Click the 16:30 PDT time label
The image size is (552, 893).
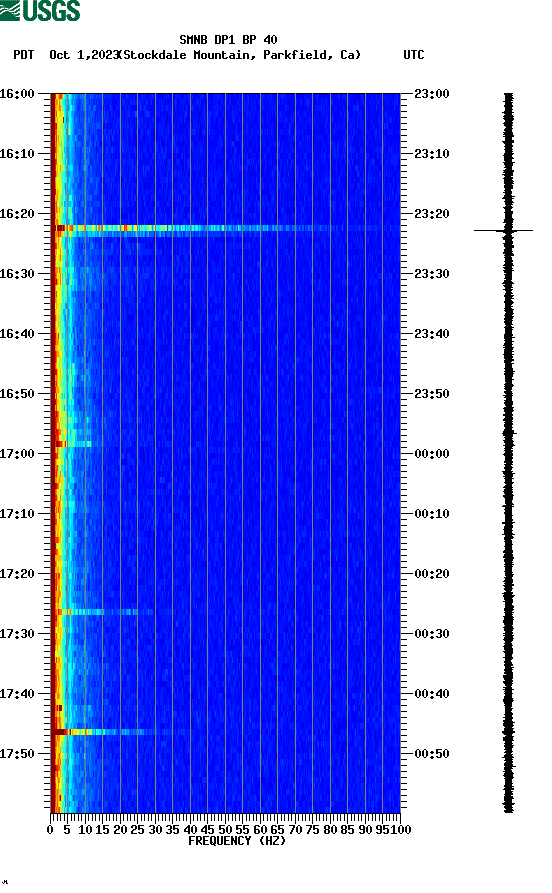click(17, 273)
